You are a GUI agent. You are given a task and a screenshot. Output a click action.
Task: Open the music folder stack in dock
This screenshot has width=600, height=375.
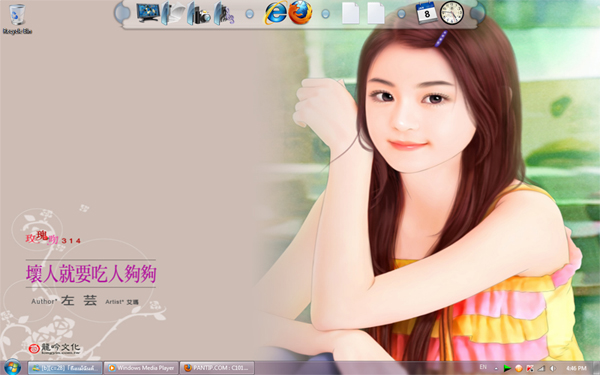point(224,13)
